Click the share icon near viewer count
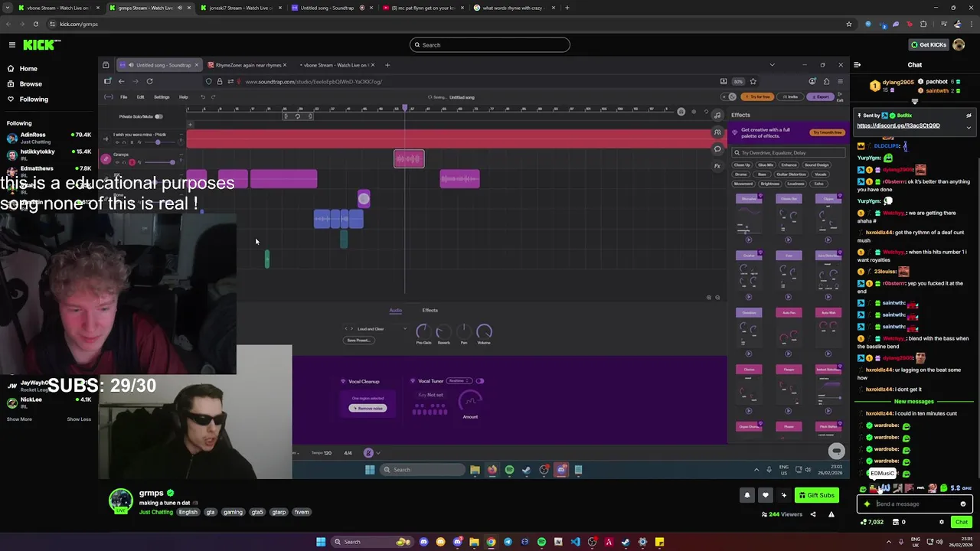This screenshot has width=980, height=551. (x=813, y=514)
